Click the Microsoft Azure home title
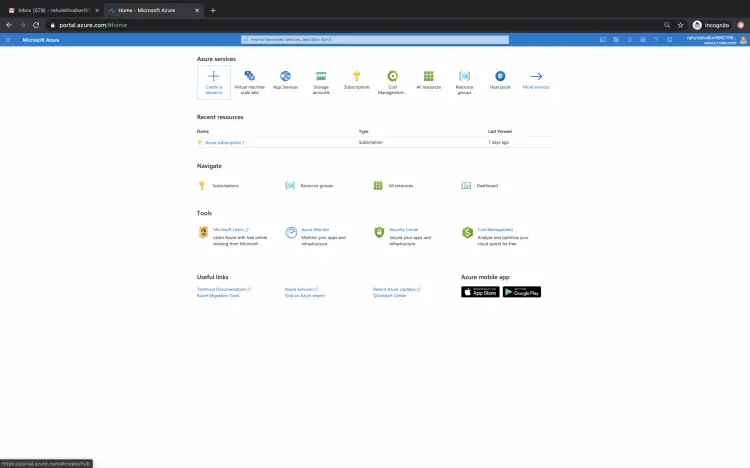The height and width of the screenshot is (468, 750). [x=41, y=40]
